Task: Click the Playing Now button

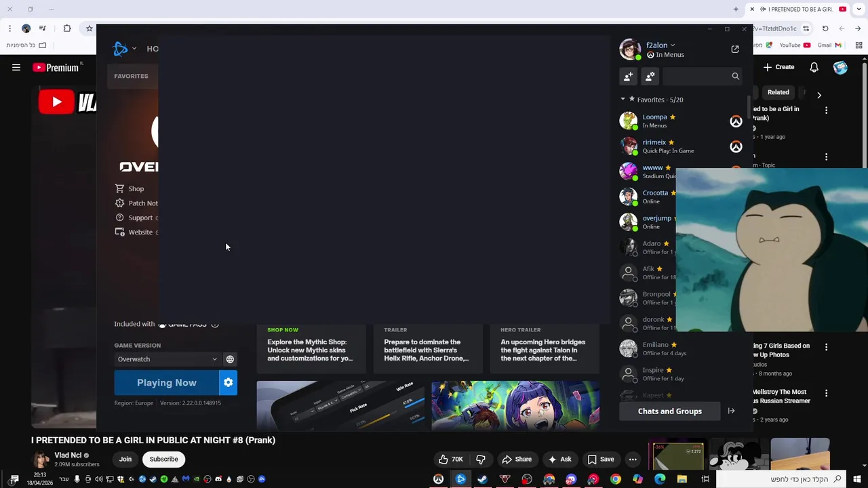Action: [x=166, y=382]
